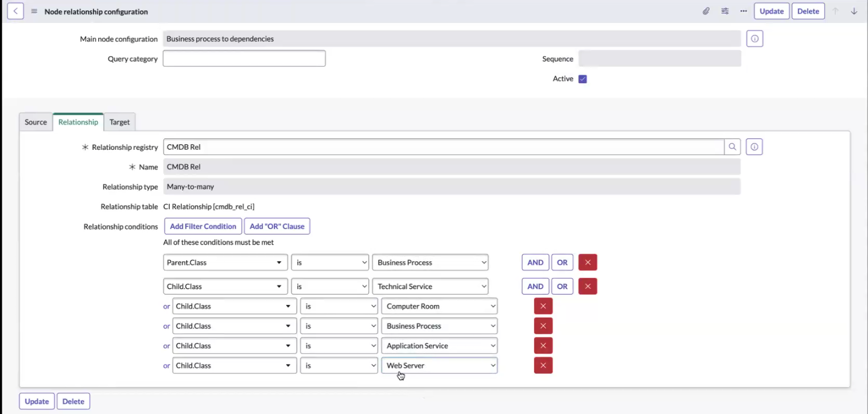This screenshot has width=868, height=414.
Task: Click OR button on Parent.Class row
Action: coord(562,262)
